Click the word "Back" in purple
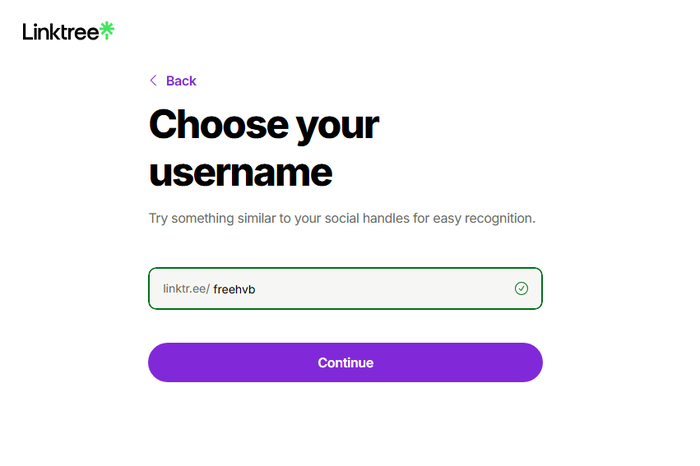700x466 pixels. 181,81
